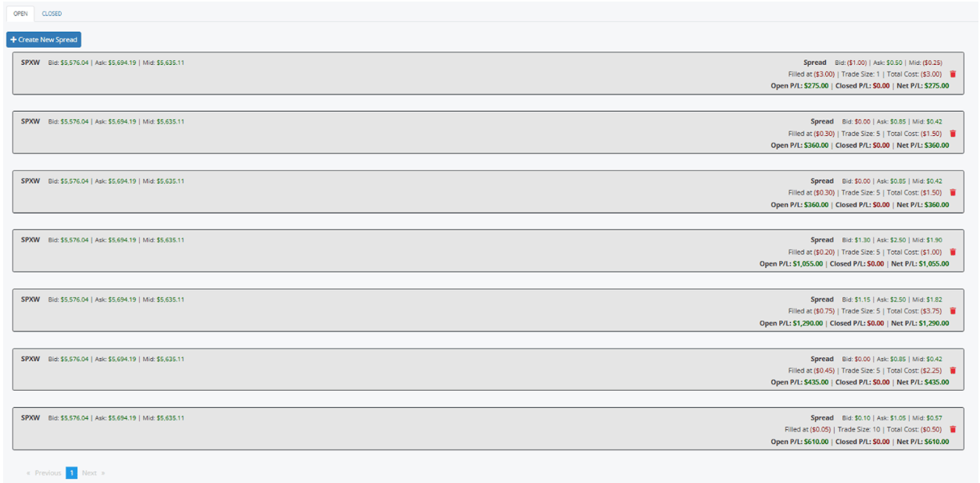Screen dimensions: 980x483
Task: Delete the spread with Net P/L $275.00
Action: (953, 74)
